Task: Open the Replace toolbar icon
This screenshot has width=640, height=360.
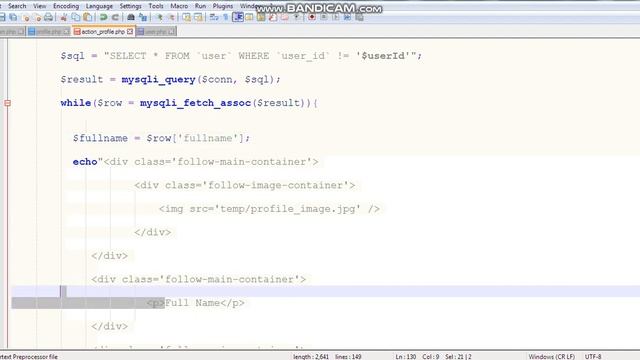Action: pos(143,17)
